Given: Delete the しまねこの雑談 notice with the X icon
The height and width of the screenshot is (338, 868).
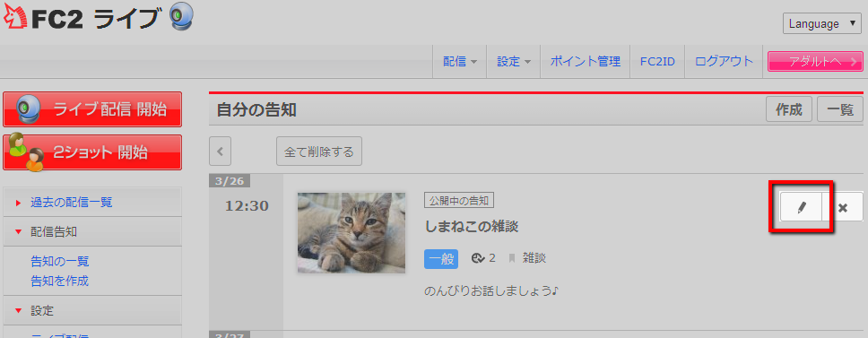Looking at the screenshot, I should pyautogui.click(x=843, y=207).
